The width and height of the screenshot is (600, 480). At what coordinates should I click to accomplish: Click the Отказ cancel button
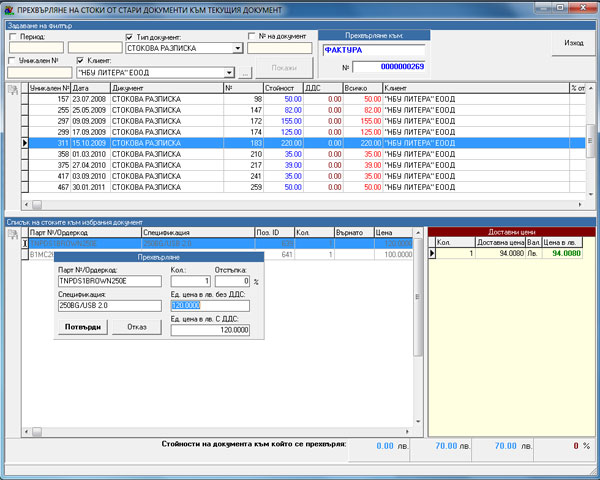(x=136, y=326)
